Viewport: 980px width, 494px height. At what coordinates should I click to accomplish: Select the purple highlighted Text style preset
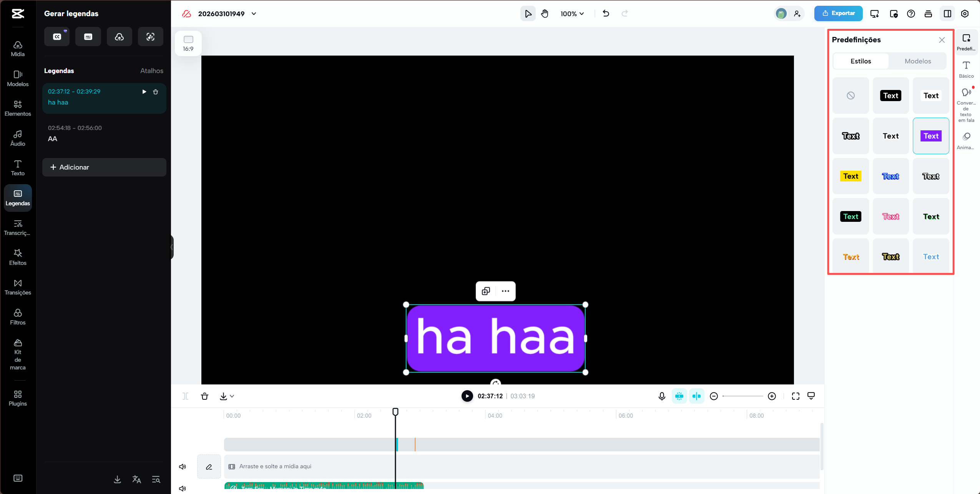click(x=930, y=136)
